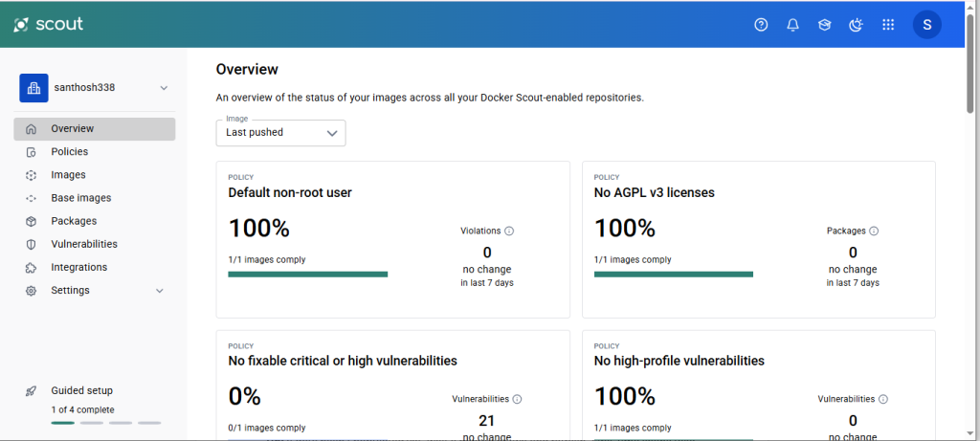Click the help question mark icon
This screenshot has width=980, height=441.
pyautogui.click(x=761, y=25)
